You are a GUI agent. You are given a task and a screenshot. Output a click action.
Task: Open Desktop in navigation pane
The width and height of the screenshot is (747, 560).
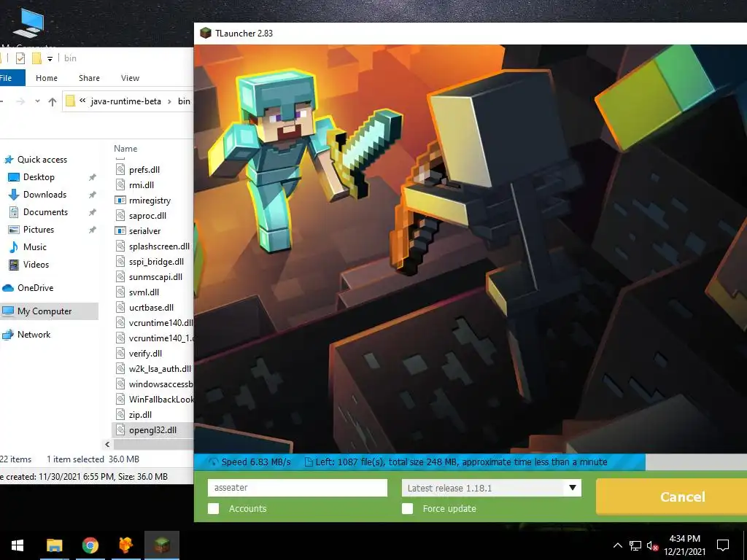coord(39,177)
